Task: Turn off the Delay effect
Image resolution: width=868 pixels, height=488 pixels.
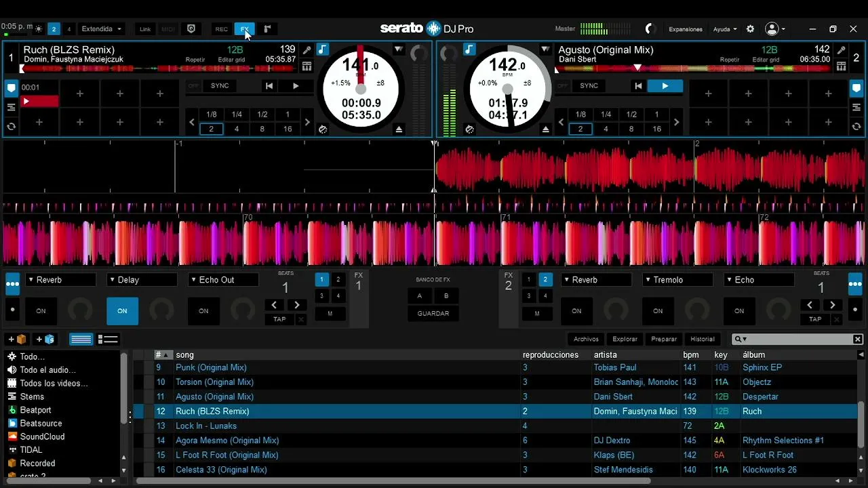Action: 122,311
